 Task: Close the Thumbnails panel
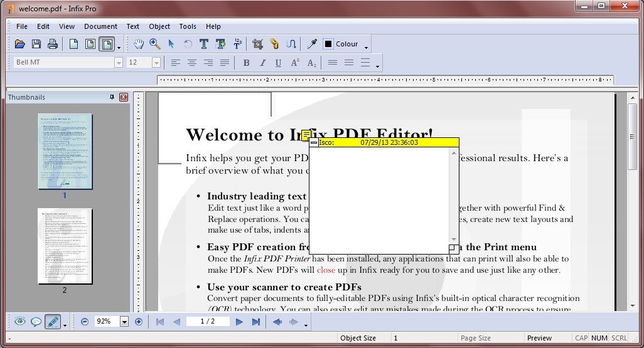(x=124, y=97)
